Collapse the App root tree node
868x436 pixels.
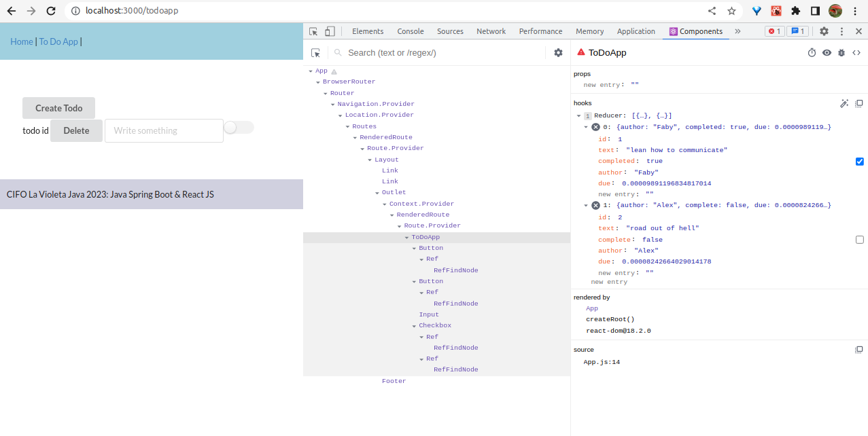(x=311, y=71)
